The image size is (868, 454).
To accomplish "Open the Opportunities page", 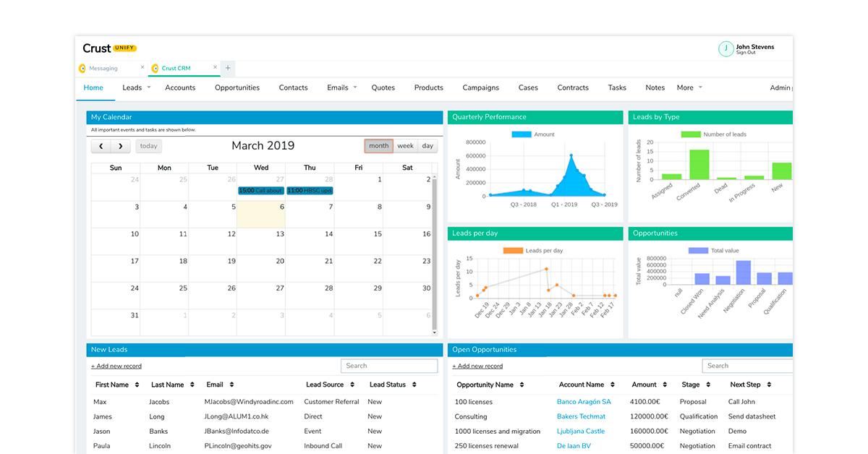I will 237,87.
